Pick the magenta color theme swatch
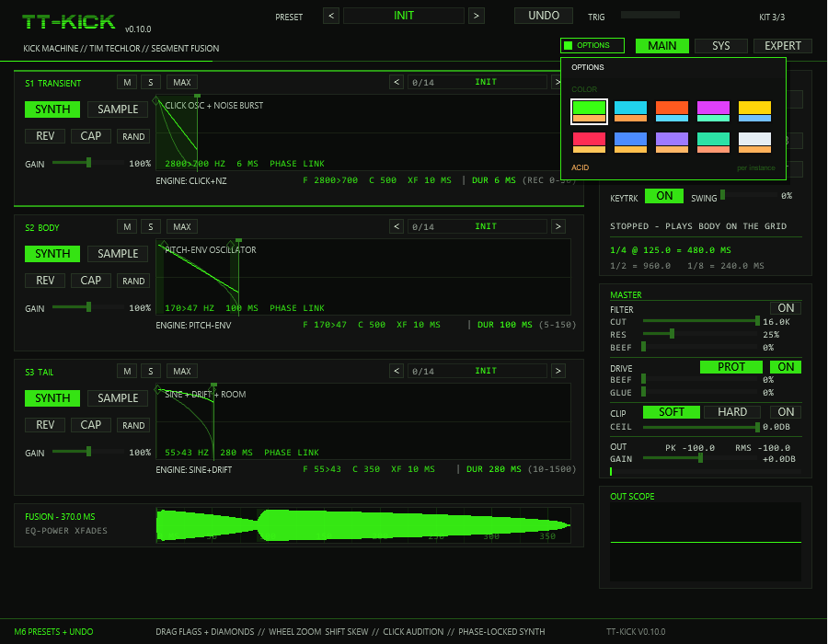Image resolution: width=828 pixels, height=644 pixels. 713,111
